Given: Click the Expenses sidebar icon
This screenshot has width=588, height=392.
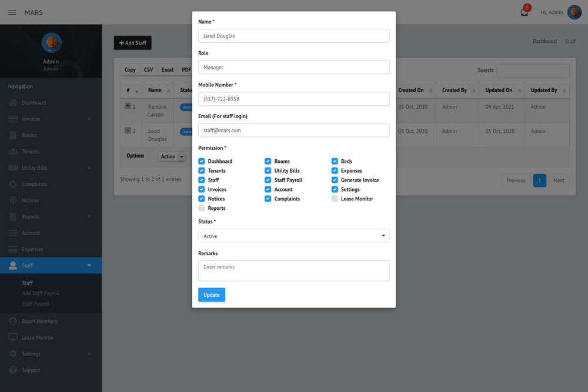Looking at the screenshot, I should 12,249.
